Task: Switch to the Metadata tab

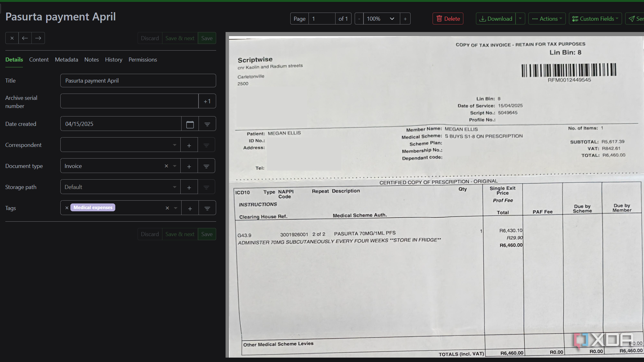Action: click(67, 60)
